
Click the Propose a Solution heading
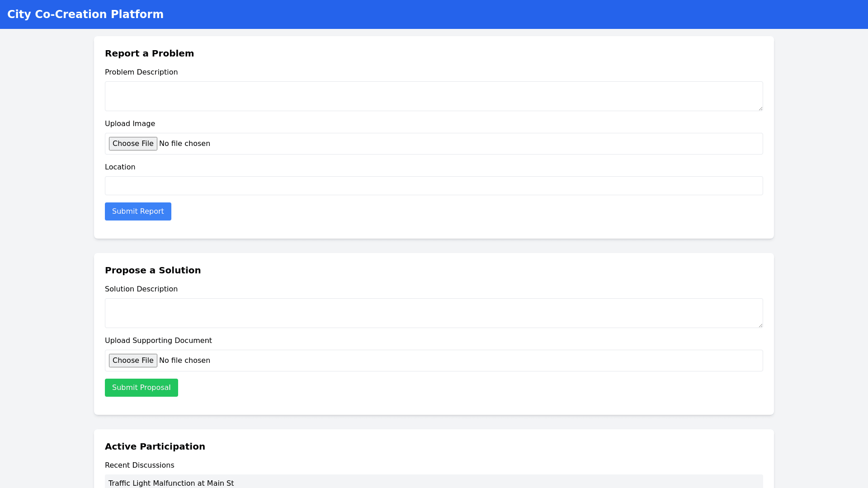click(x=153, y=270)
